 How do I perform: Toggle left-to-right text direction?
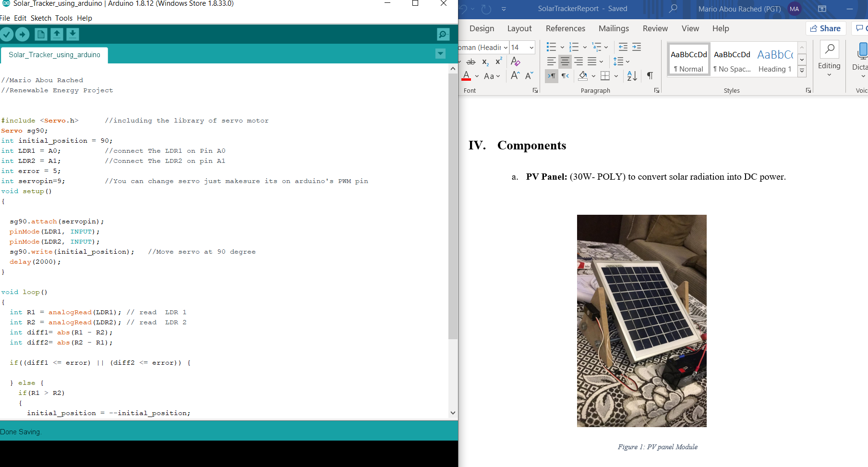point(552,76)
